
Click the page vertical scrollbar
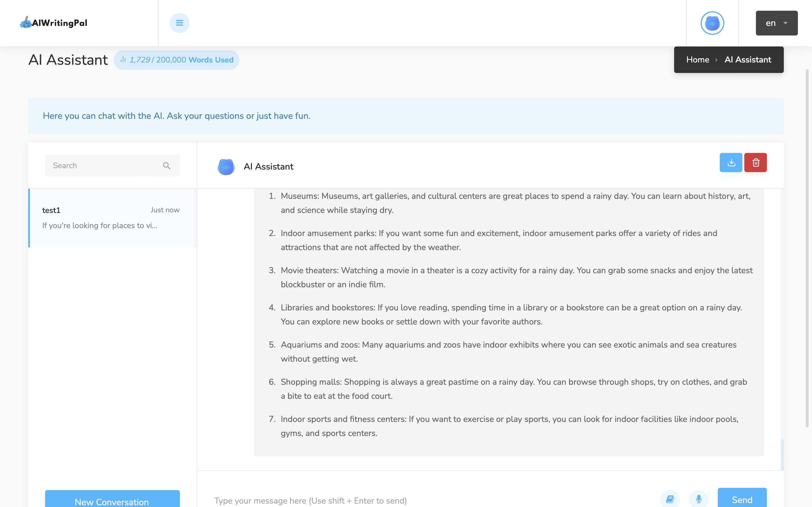point(807,248)
